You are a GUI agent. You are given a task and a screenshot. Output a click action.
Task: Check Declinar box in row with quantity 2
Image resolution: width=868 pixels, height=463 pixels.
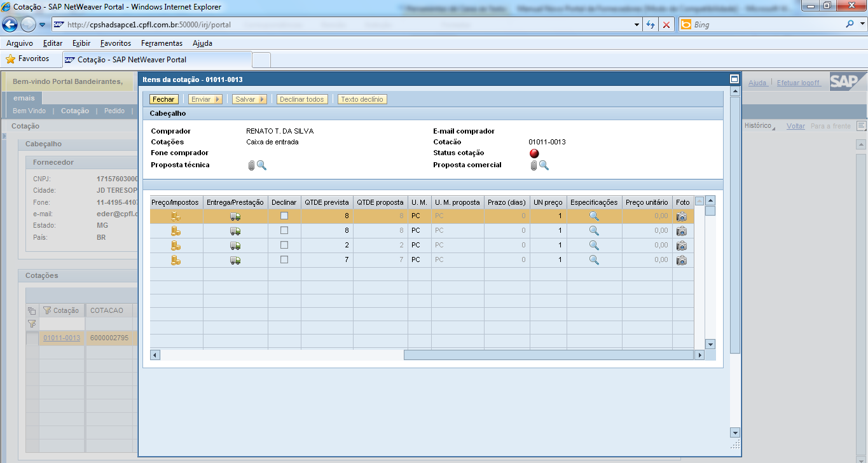[x=284, y=245]
